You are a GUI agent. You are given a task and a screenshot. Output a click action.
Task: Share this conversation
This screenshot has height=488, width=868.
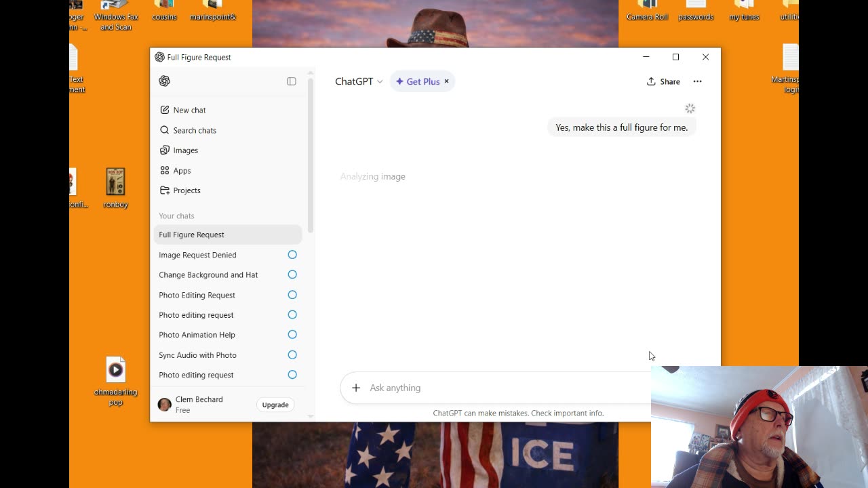coord(663,81)
